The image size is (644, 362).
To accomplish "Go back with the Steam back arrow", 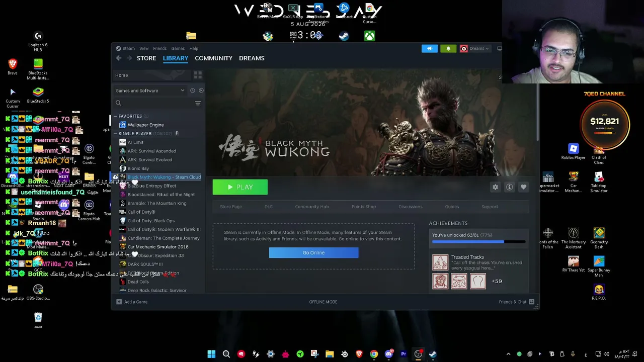I will point(119,58).
